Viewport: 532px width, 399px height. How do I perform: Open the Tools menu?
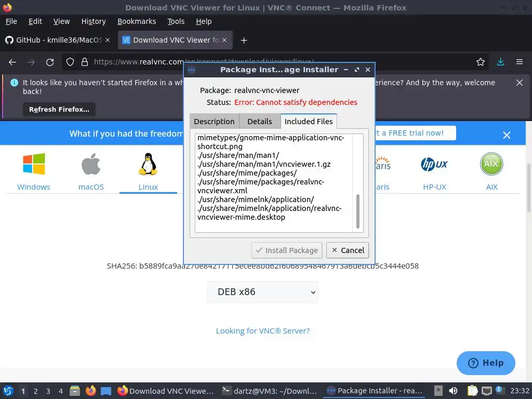(x=176, y=21)
